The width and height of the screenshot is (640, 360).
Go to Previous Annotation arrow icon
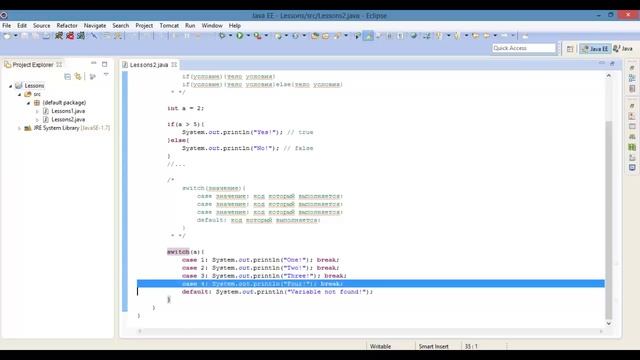click(457, 36)
